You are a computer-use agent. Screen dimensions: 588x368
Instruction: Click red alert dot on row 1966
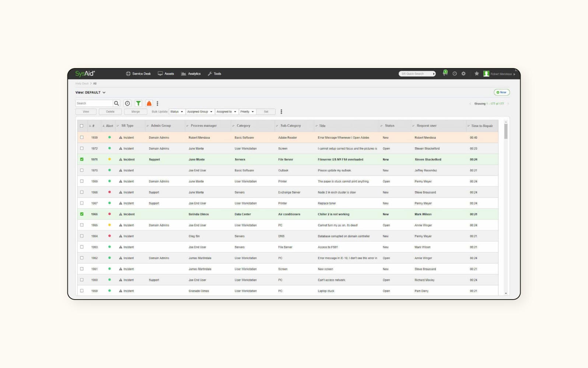click(109, 214)
